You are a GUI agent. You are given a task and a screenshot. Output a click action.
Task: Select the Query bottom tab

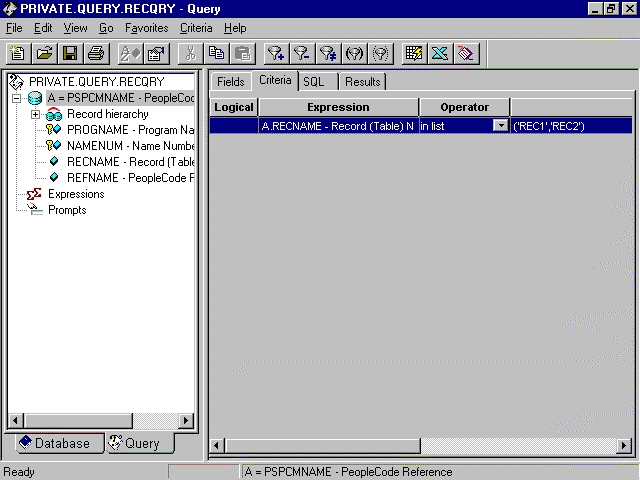(140, 443)
